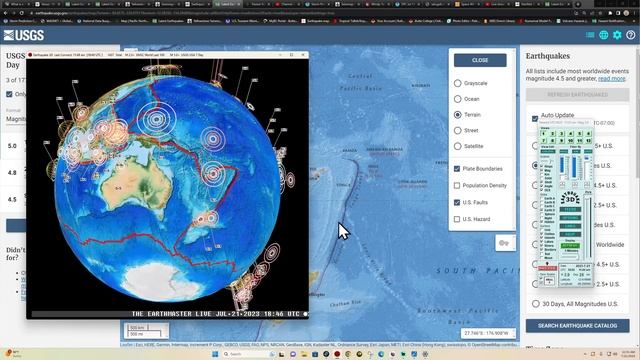
Task: Click the green button under Display in Earthquake 3D panel
Action: pyautogui.click(x=570, y=246)
